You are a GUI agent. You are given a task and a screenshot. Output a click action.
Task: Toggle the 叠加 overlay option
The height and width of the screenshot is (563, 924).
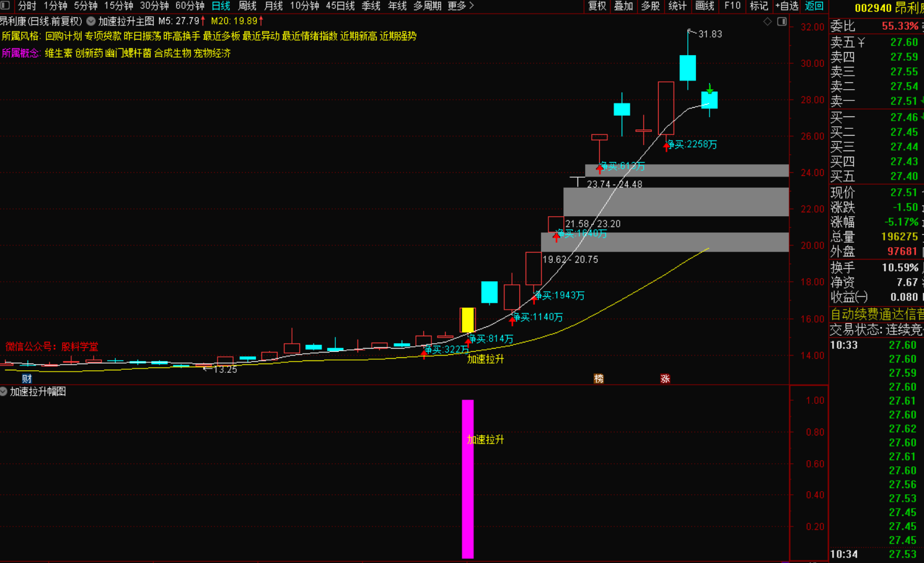623,6
